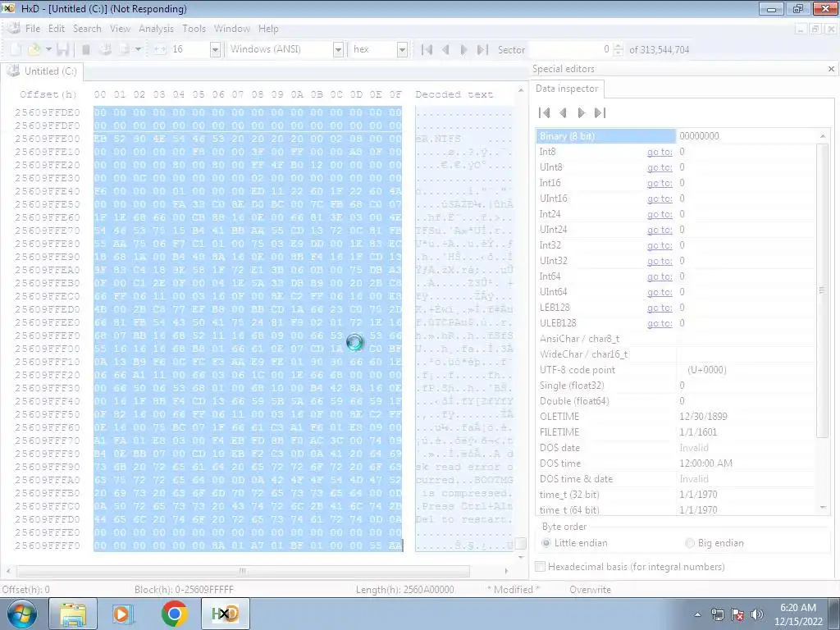Step to next byte in Data inspector
Screen dimensions: 840x630
tap(582, 112)
